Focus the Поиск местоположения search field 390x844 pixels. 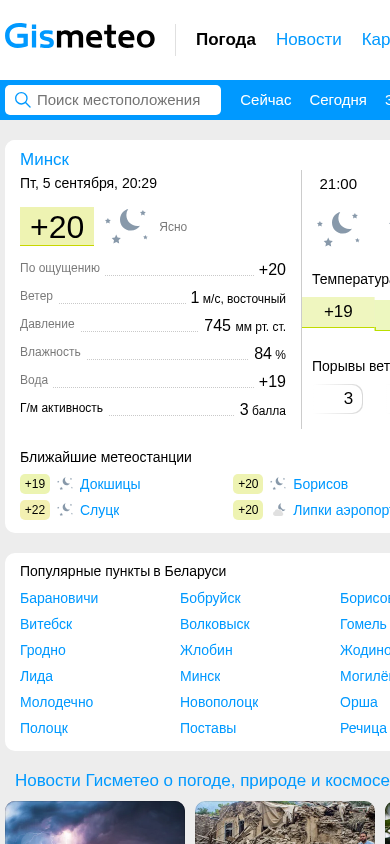(x=113, y=100)
